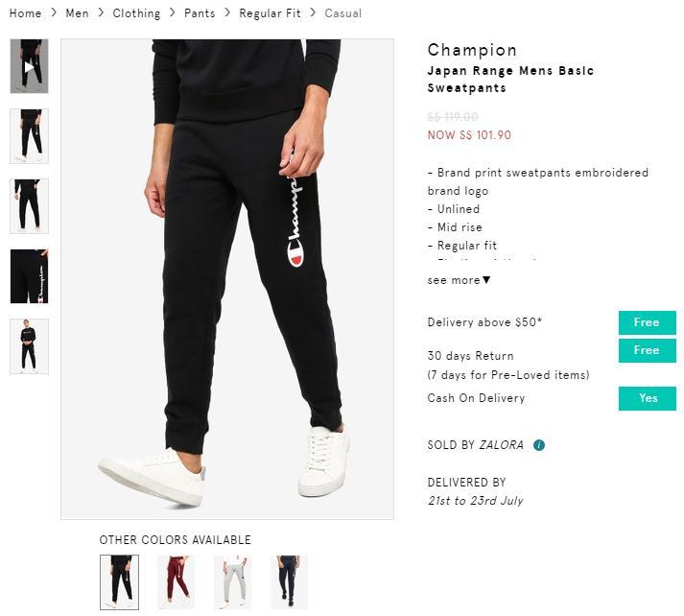684x616 pixels.
Task: Click the Free delivery badge
Action: pos(647,322)
